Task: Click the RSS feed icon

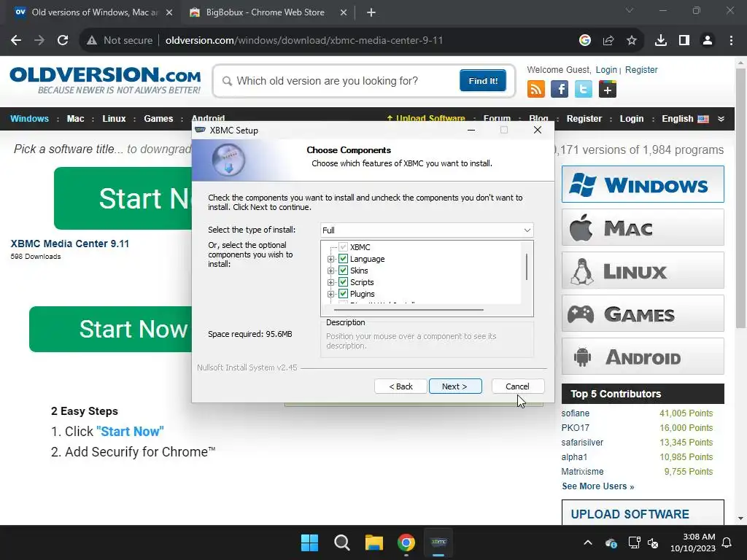Action: click(536, 89)
